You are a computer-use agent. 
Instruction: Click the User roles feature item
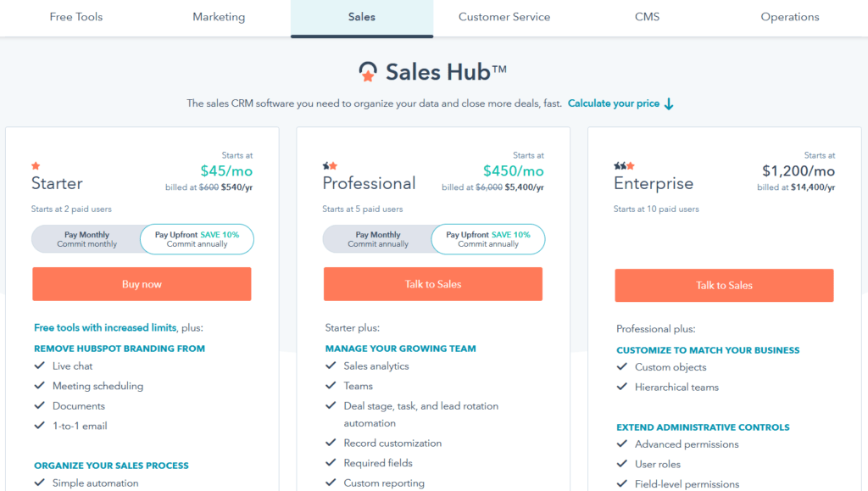(658, 464)
